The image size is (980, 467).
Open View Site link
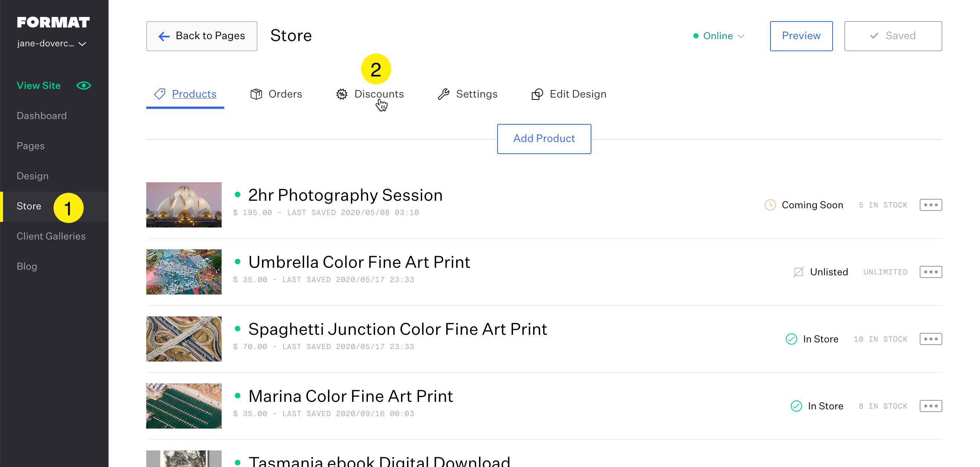(x=38, y=85)
